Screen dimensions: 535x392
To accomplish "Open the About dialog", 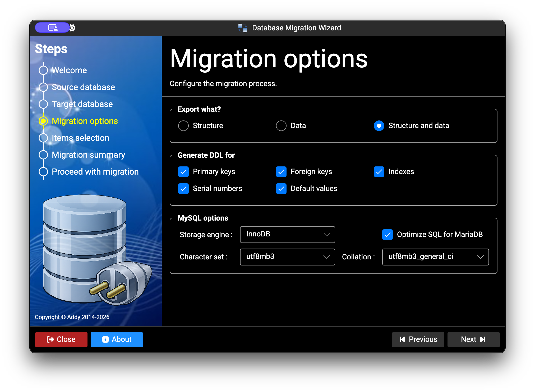I will click(x=117, y=339).
